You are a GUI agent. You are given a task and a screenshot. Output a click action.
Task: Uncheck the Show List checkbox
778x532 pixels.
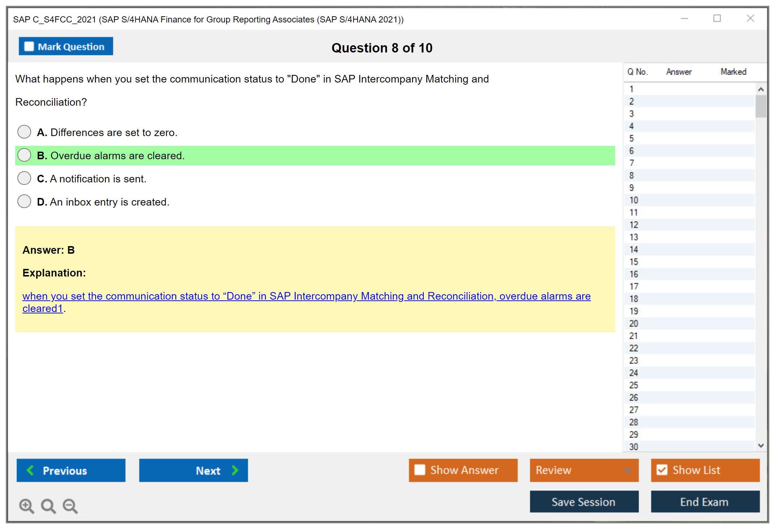coord(662,470)
